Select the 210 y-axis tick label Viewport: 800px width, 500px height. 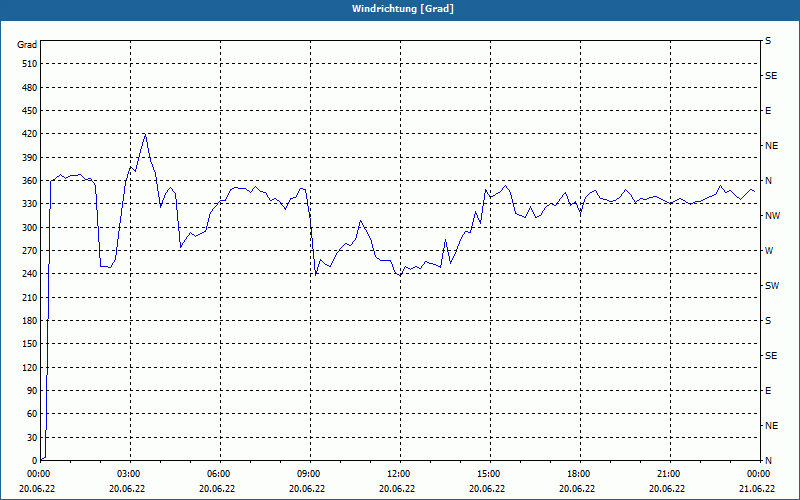30,297
